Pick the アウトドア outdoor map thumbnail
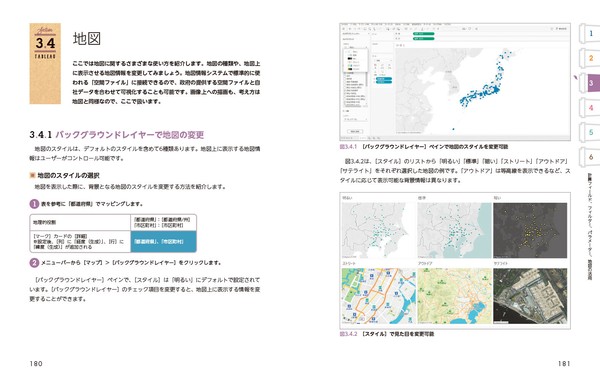Viewport: 600px width, 379px height. [454, 296]
